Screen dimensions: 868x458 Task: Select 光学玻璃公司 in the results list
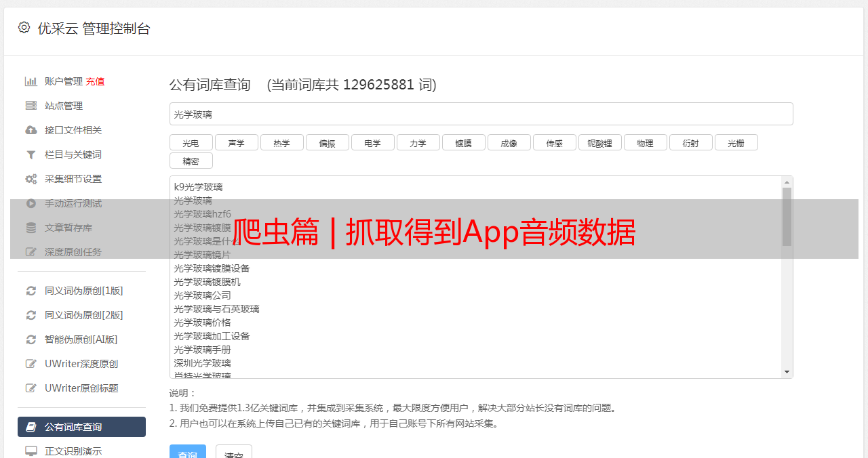[x=202, y=295]
